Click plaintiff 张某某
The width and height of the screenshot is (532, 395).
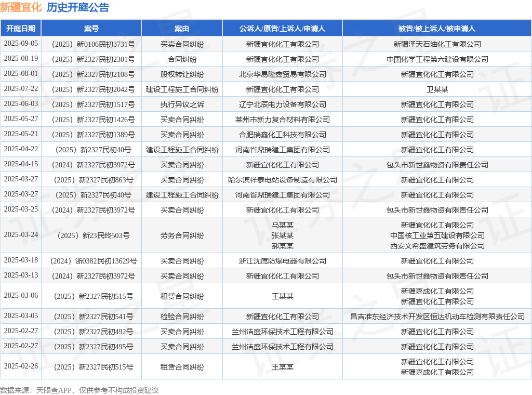tap(282, 235)
